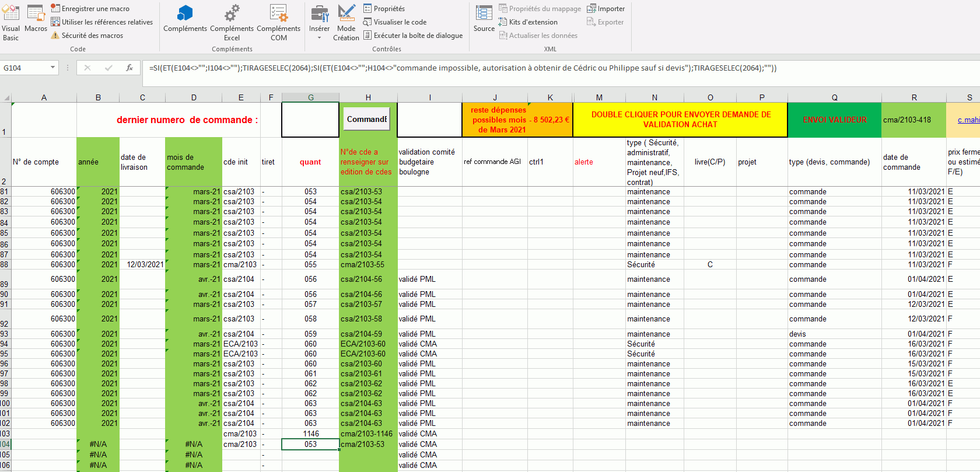
Task: Click Visualiser le code
Action: tap(395, 22)
